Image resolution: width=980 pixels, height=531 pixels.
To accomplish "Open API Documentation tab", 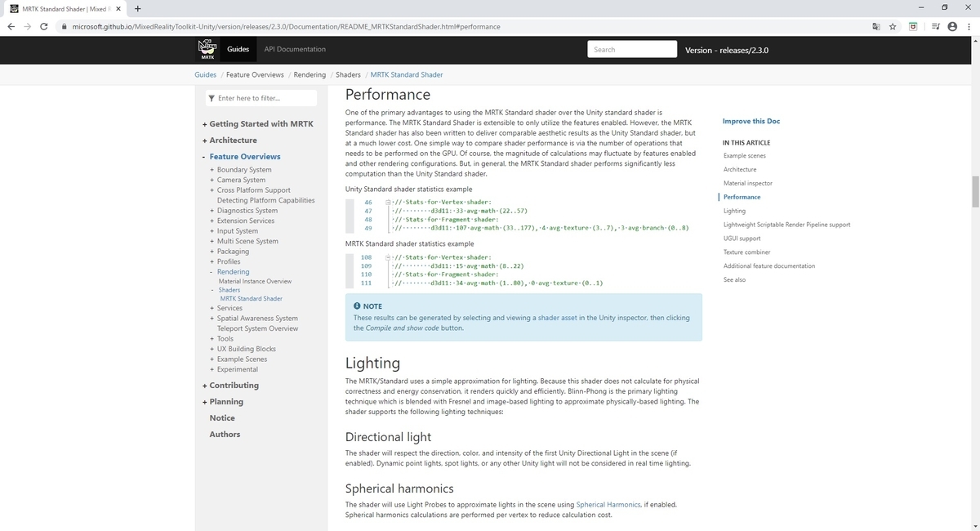I will 295,49.
